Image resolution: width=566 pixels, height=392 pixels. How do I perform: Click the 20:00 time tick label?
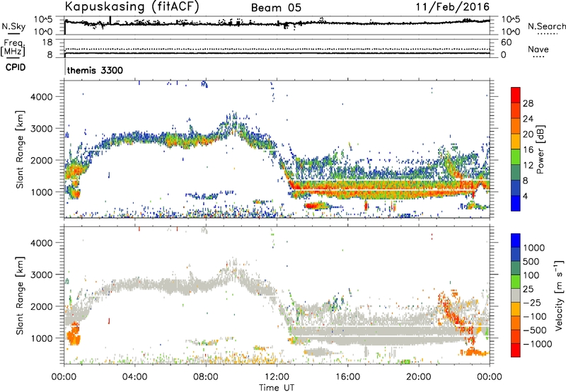[x=418, y=377]
